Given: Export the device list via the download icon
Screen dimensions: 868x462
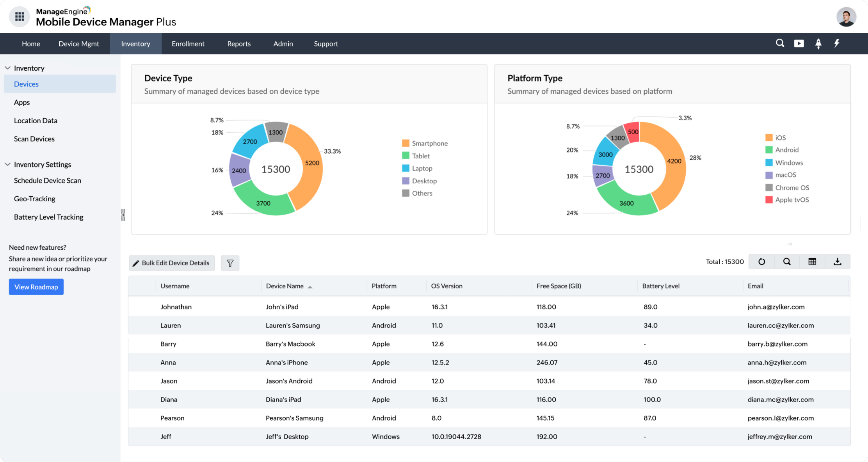Looking at the screenshot, I should click(837, 261).
